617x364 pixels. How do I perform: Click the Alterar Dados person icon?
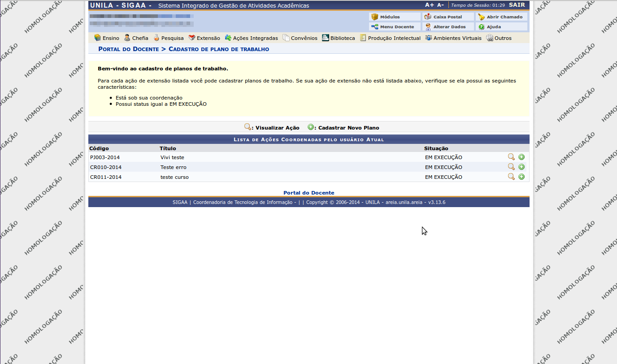(428, 26)
